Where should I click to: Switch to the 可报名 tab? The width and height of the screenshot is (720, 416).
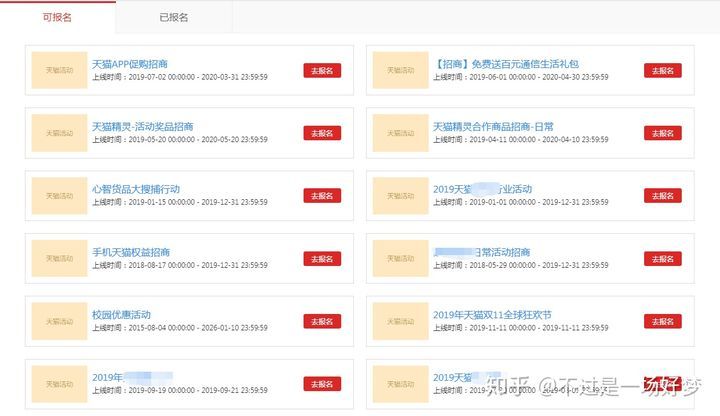click(x=57, y=17)
